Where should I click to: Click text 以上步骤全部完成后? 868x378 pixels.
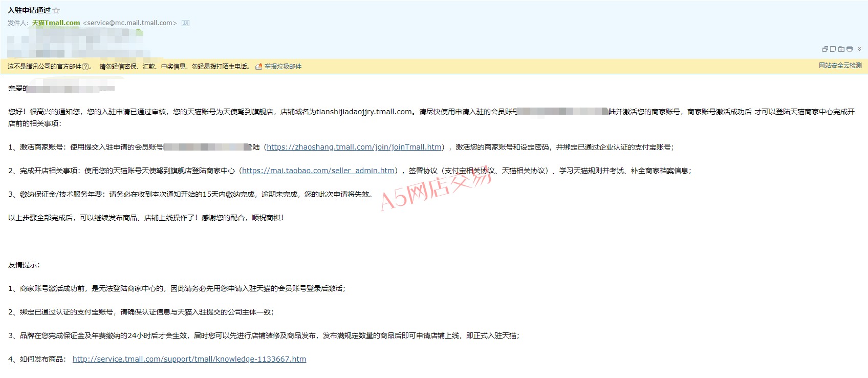coord(40,218)
